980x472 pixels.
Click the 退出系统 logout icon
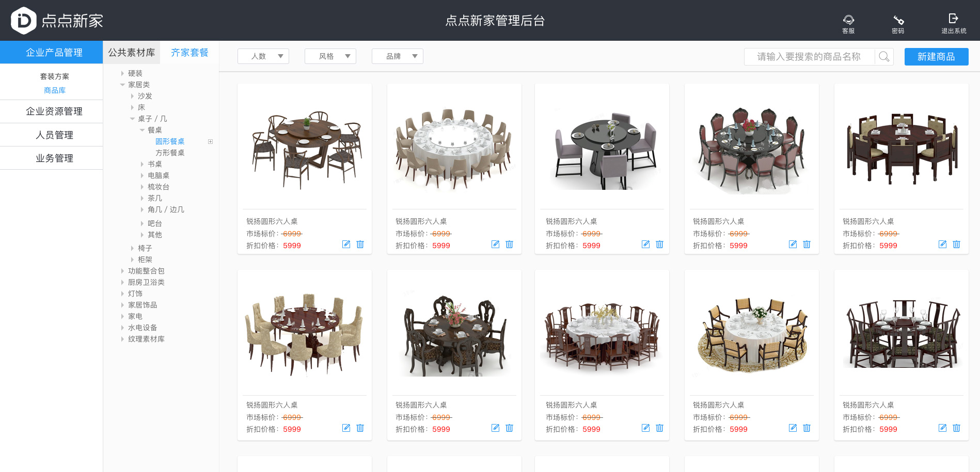click(953, 19)
